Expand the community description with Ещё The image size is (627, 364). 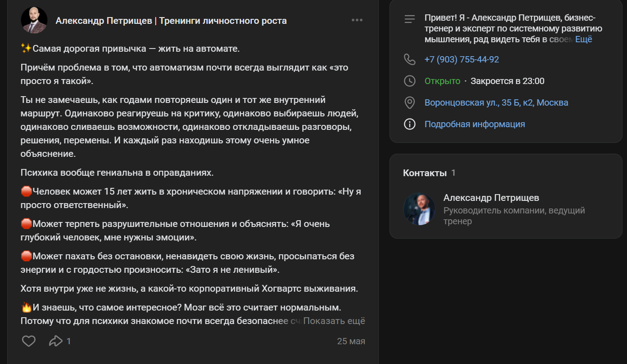584,39
